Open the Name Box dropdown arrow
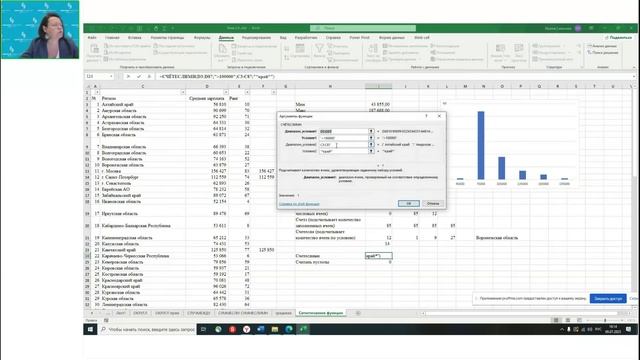The height and width of the screenshot is (360, 640). pyautogui.click(x=111, y=76)
